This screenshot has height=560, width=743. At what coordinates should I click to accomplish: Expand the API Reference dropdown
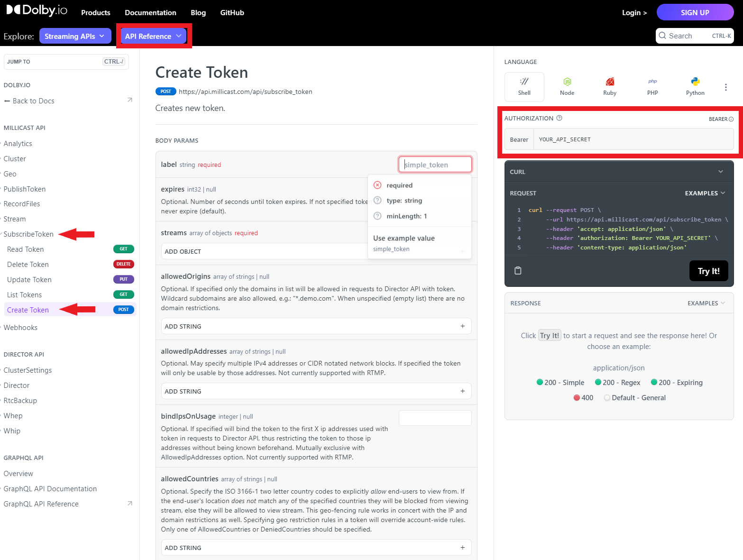point(153,36)
